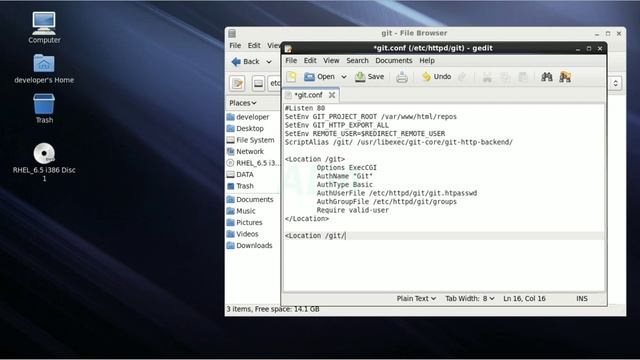This screenshot has height=360, width=640.
Task: Click the Find and Replace icon
Action: (x=565, y=77)
